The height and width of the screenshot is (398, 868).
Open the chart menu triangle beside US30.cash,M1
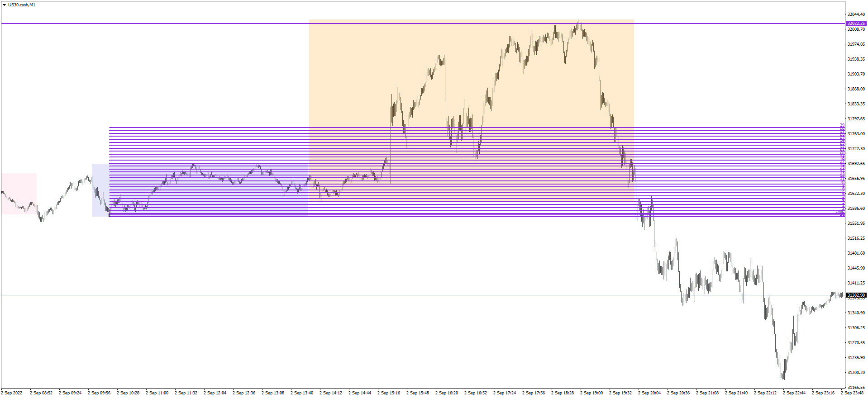coord(4,5)
